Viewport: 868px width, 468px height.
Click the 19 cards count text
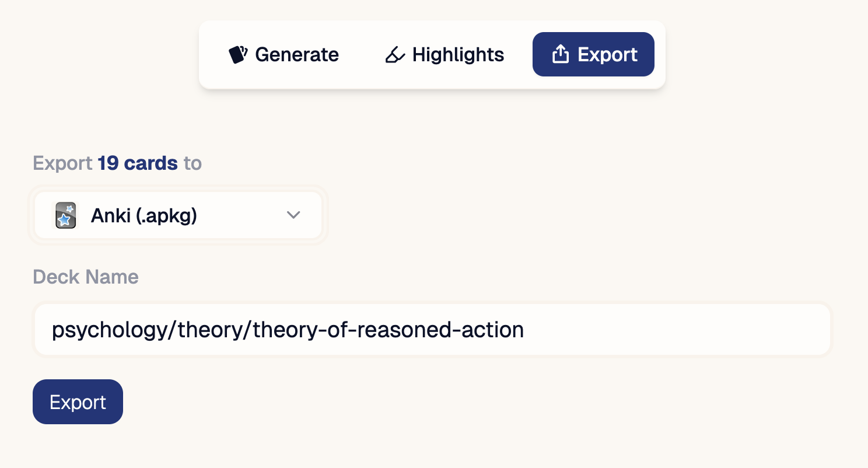point(137,163)
